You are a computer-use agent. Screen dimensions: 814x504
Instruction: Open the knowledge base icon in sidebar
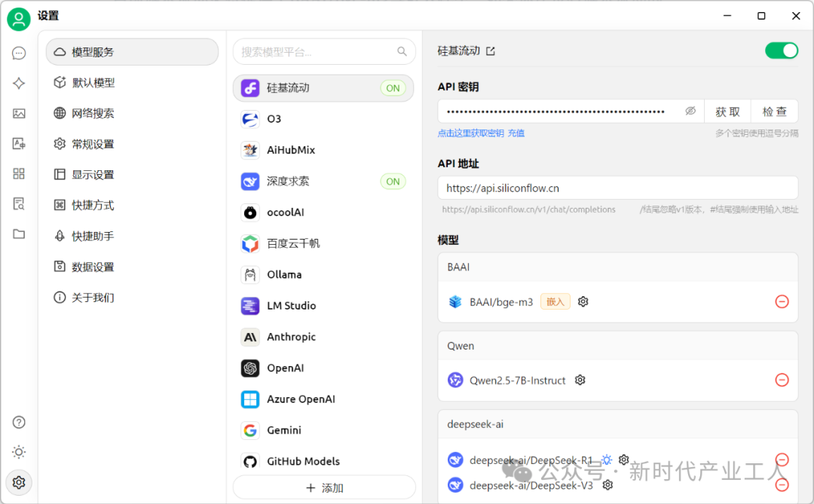(19, 203)
